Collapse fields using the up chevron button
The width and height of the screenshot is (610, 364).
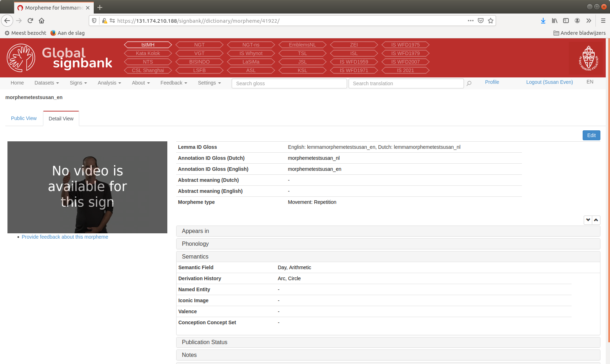point(596,220)
